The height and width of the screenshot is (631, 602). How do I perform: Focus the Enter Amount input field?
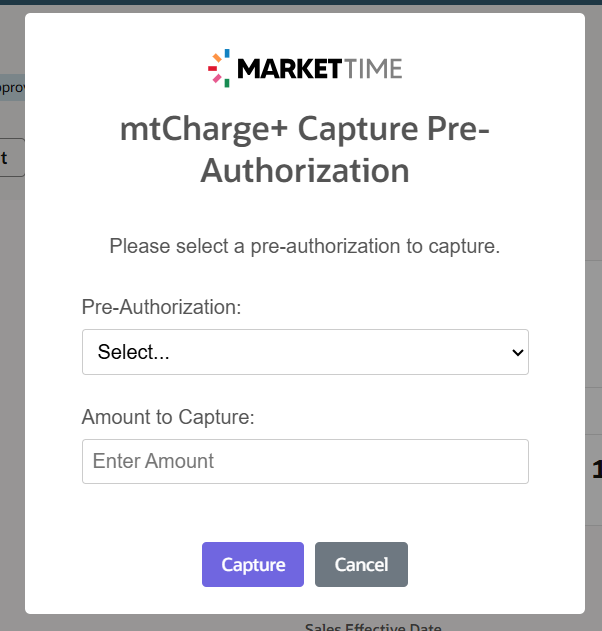point(305,461)
